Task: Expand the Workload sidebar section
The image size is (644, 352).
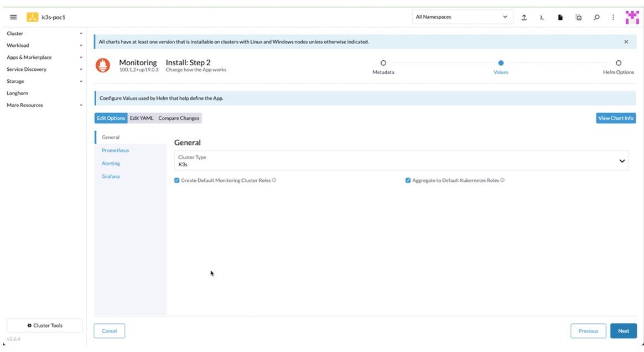Action: click(x=44, y=45)
